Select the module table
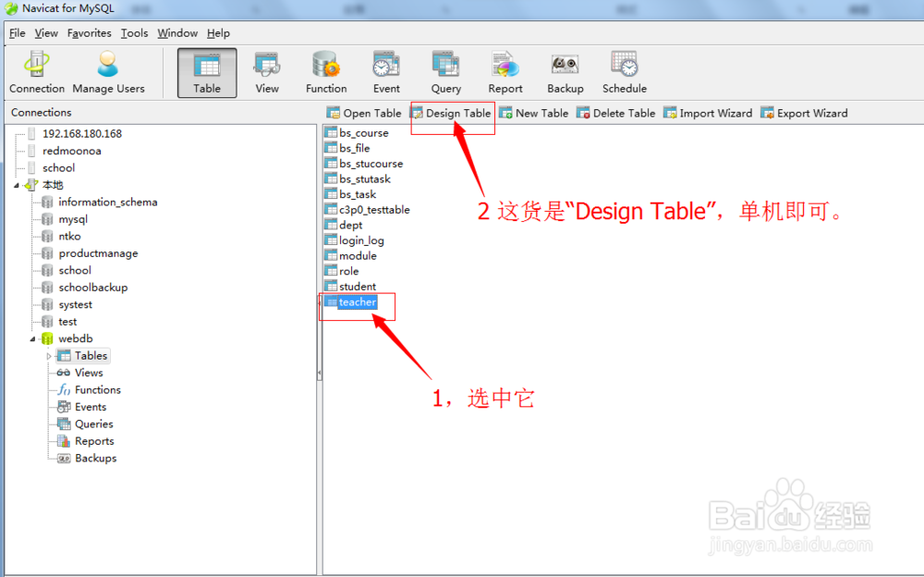Image resolution: width=924 pixels, height=577 pixels. 358,256
